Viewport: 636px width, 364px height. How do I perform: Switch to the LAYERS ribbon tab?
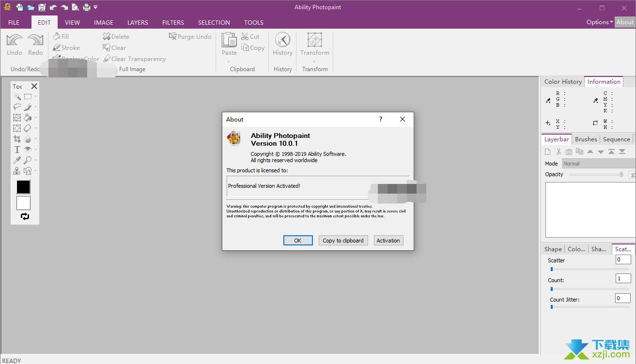138,22
